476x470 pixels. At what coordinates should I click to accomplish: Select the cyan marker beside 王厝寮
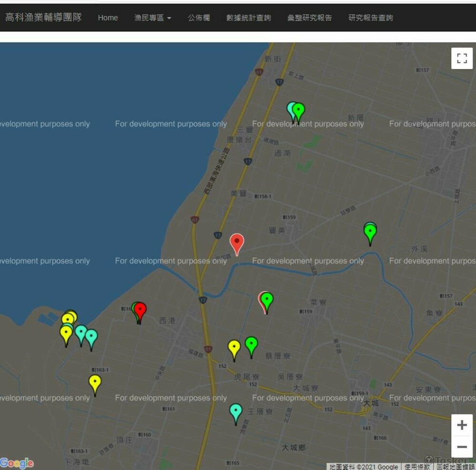[x=236, y=411]
